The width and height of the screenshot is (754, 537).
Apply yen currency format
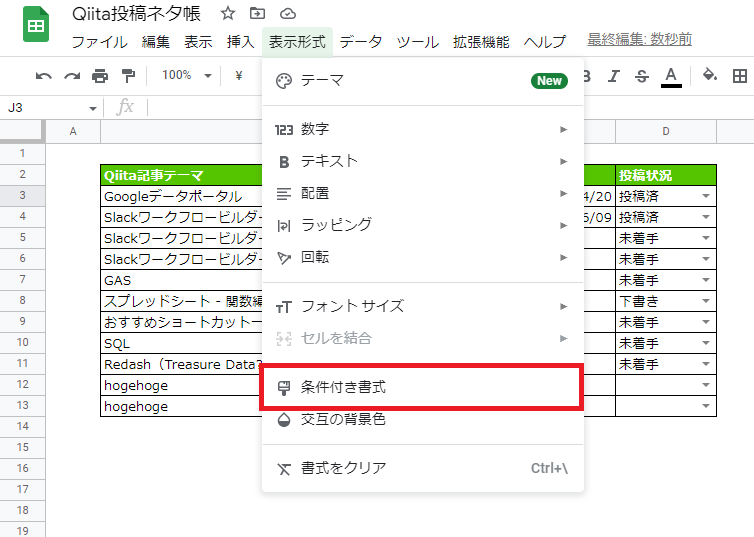point(239,75)
